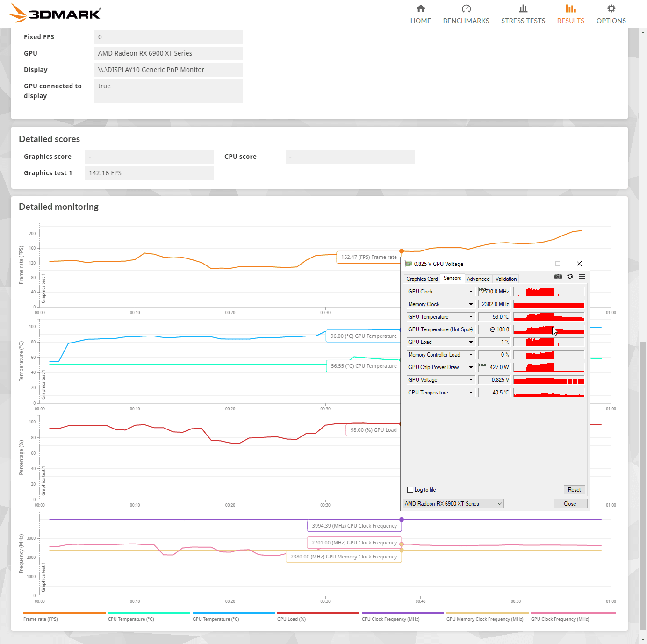
Task: Minimize the GPU-Z window
Action: 537,264
